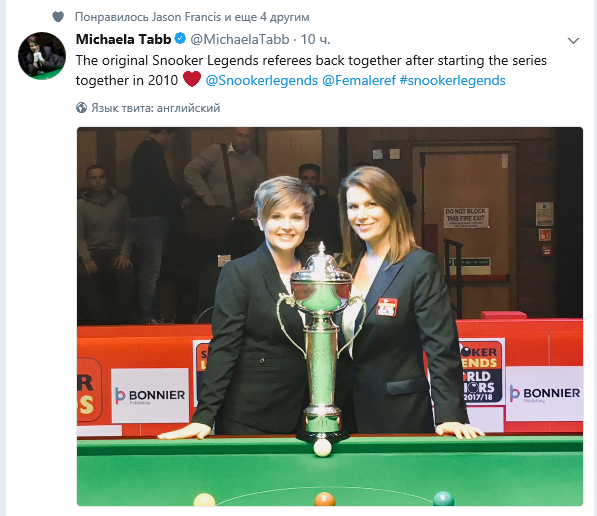The width and height of the screenshot is (597, 516).
Task: Click the fire exit sign in the photo
Action: point(466,217)
